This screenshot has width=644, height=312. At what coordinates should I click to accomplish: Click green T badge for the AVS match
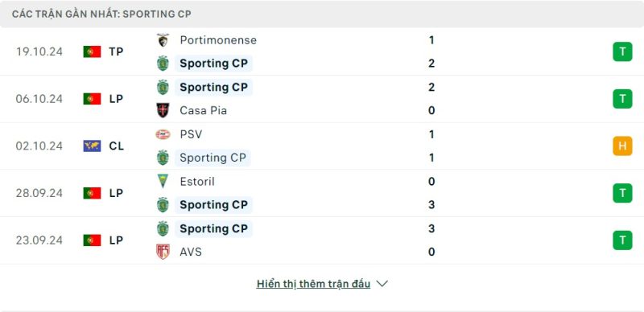[x=622, y=240]
